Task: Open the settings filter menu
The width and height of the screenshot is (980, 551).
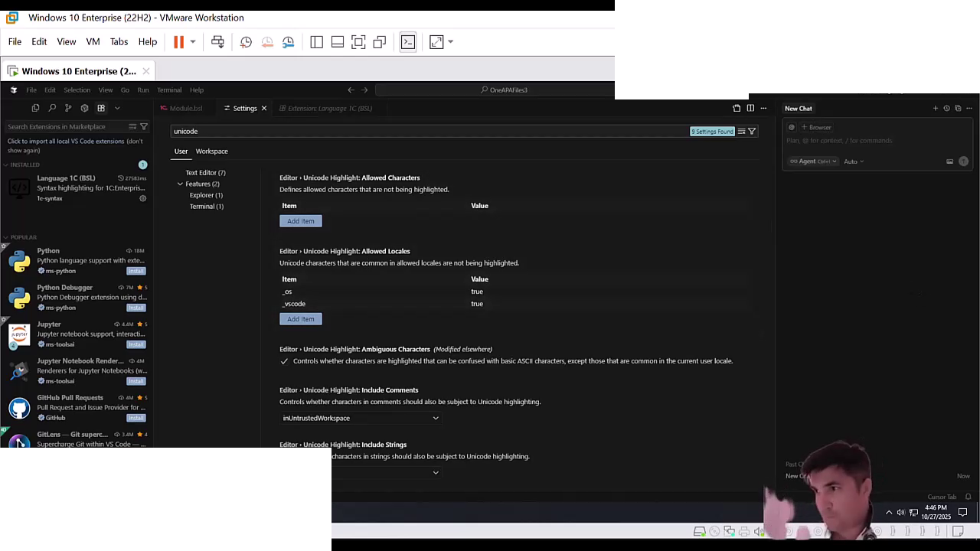Action: (x=752, y=132)
